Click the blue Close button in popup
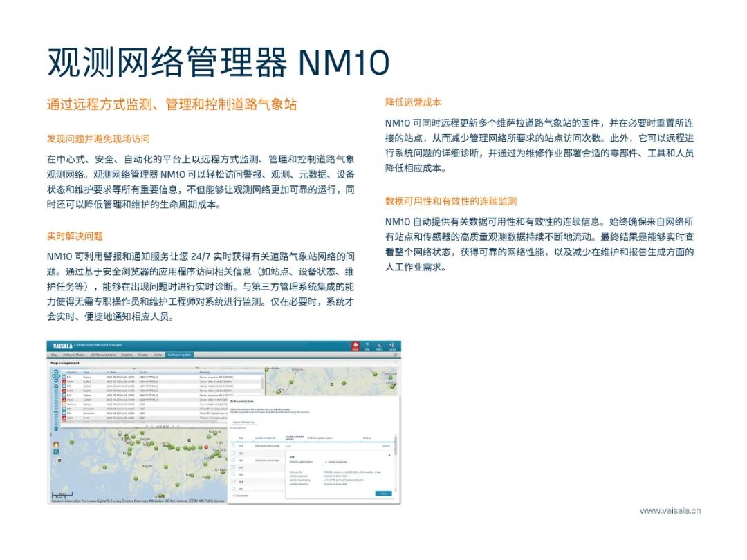This screenshot has height=560, width=747. click(383, 494)
